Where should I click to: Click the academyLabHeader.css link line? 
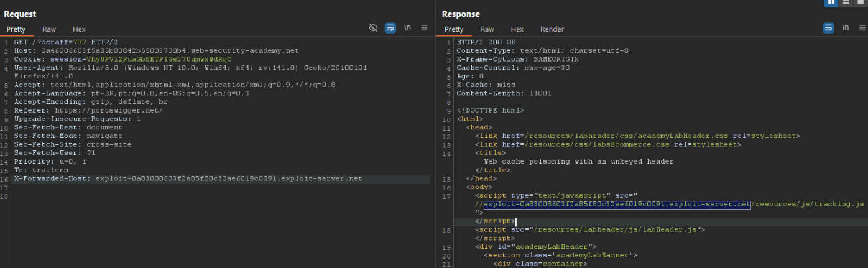pyautogui.click(x=637, y=136)
